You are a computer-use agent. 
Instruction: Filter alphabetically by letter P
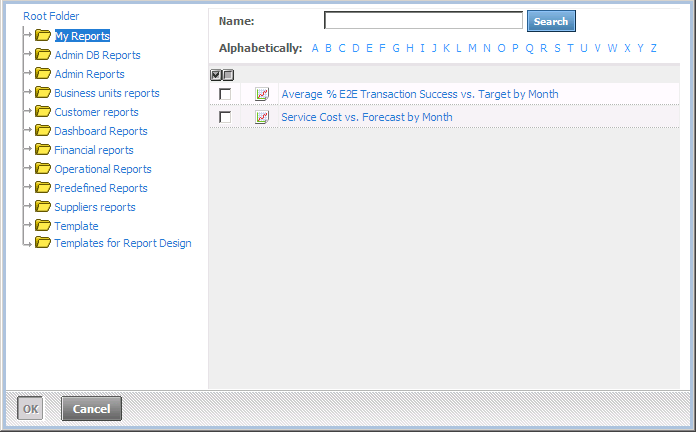tap(515, 48)
